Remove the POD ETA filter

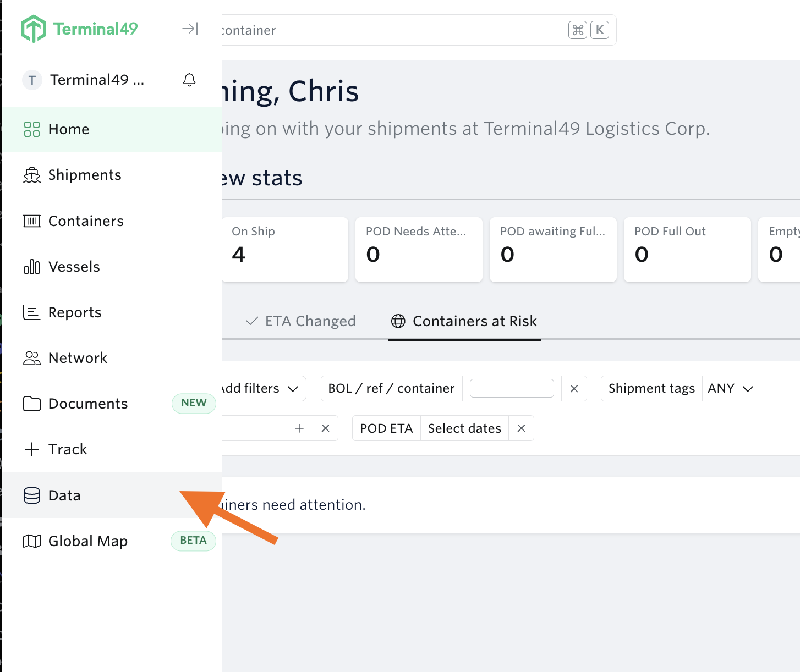(522, 428)
